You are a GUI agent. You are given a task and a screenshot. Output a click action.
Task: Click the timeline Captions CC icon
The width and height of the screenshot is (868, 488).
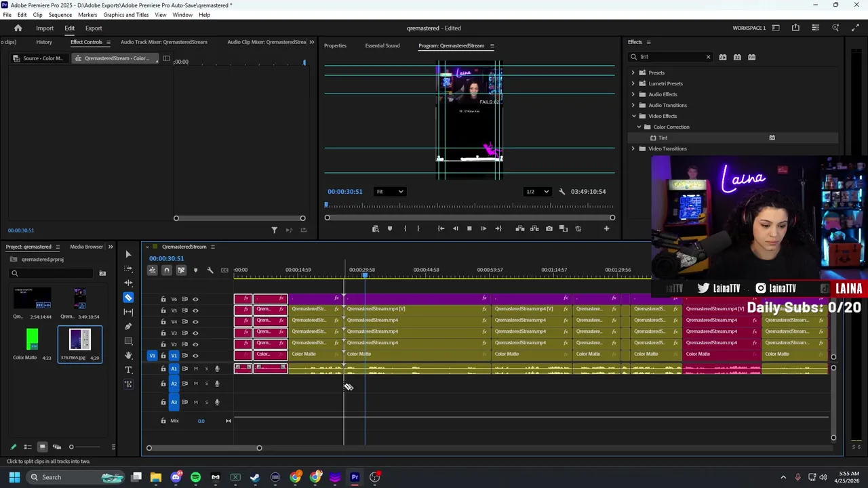pos(224,270)
